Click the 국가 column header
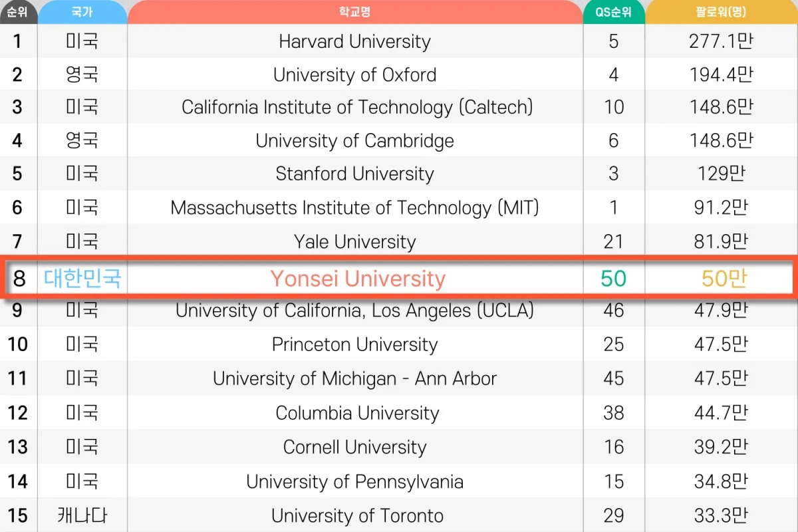 [82, 12]
